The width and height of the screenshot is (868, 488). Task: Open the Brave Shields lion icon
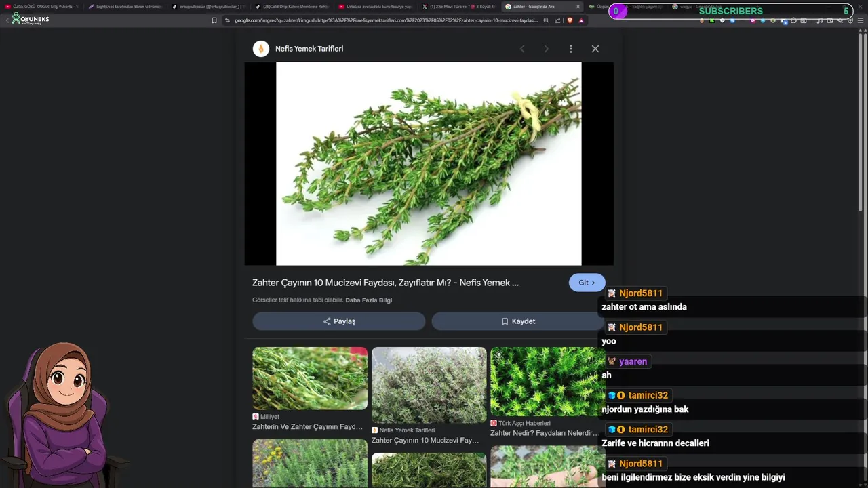coord(570,20)
